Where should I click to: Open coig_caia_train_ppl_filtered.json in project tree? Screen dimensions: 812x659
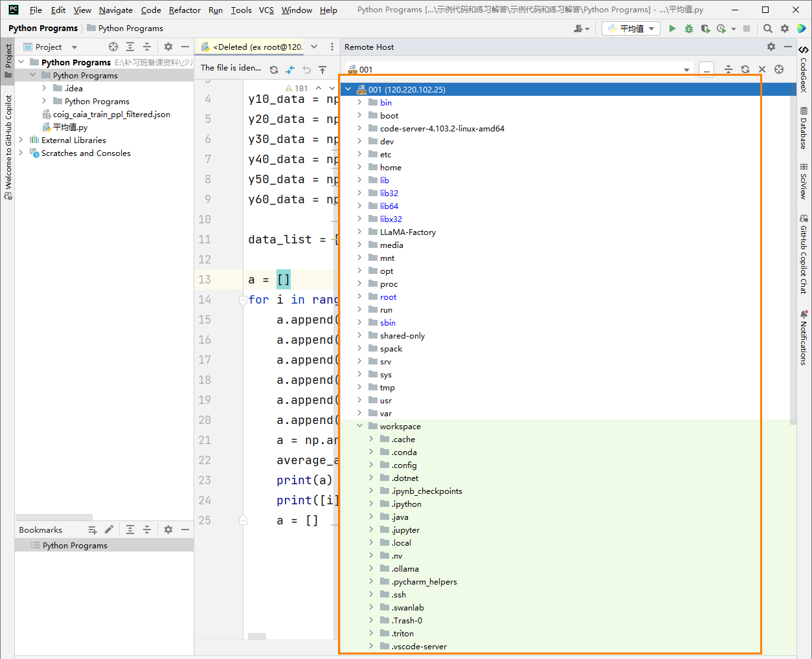point(111,115)
